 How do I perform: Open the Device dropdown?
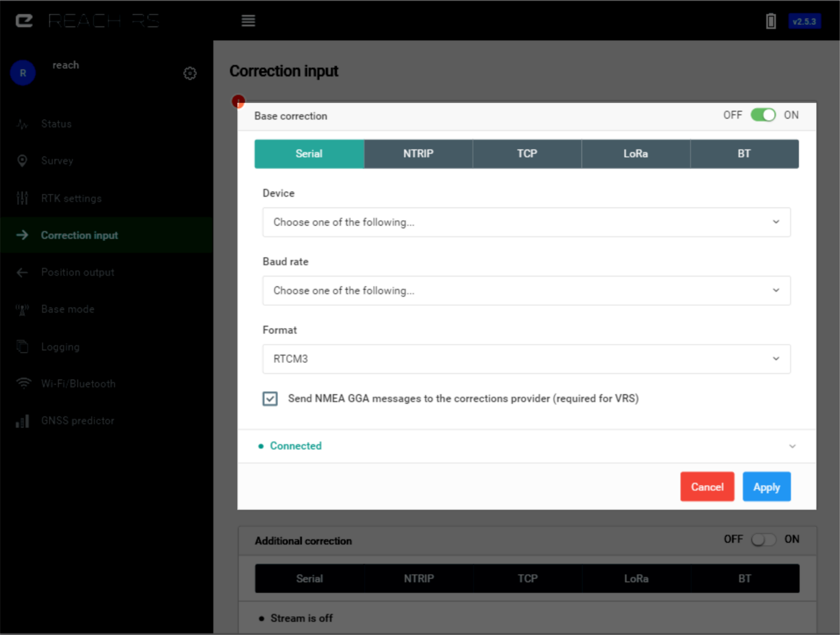click(x=526, y=222)
